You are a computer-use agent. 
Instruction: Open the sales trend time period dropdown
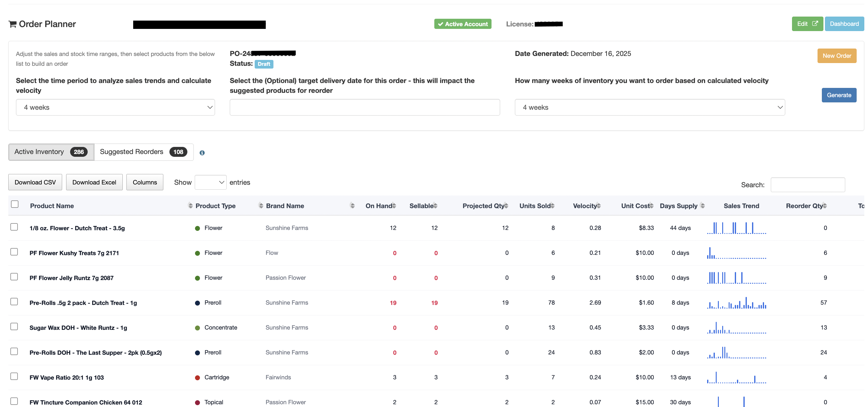pyautogui.click(x=115, y=107)
